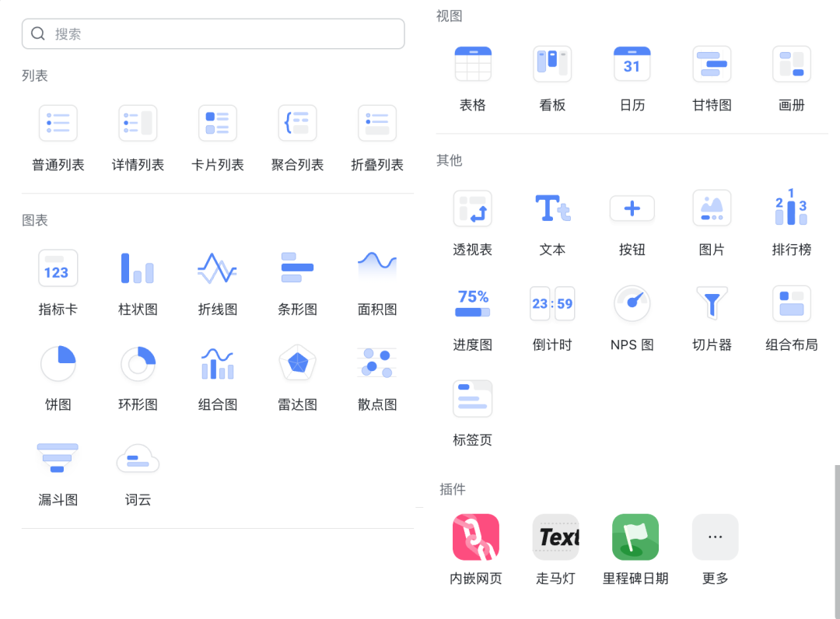Image resolution: width=840 pixels, height=619 pixels.
Task: Select the 进度图 icon
Action: click(x=472, y=303)
